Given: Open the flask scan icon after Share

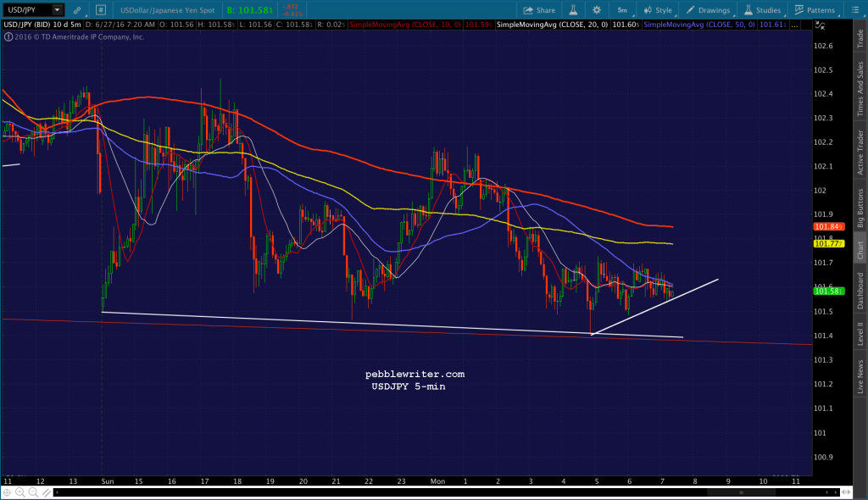Looking at the screenshot, I should tap(573, 10).
